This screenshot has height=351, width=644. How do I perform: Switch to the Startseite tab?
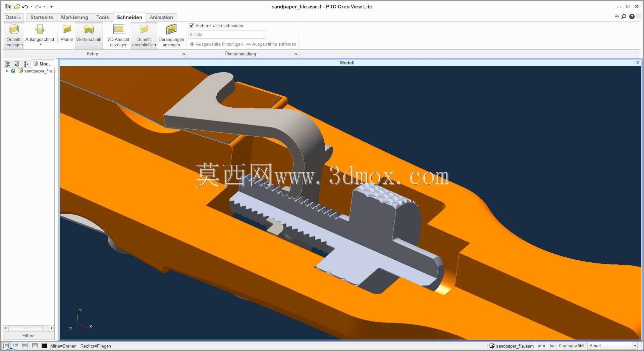point(42,17)
